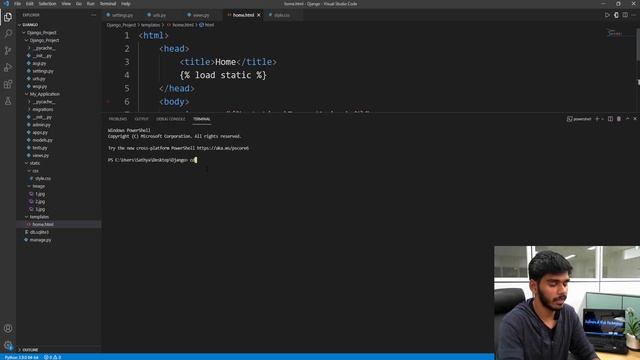Open the Selection menu
This screenshot has width=640, height=360.
(x=47, y=4)
